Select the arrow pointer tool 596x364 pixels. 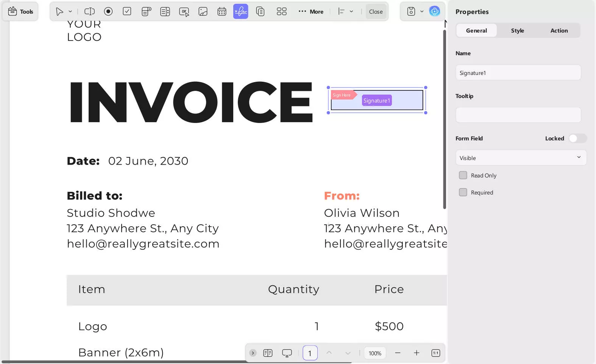59,12
